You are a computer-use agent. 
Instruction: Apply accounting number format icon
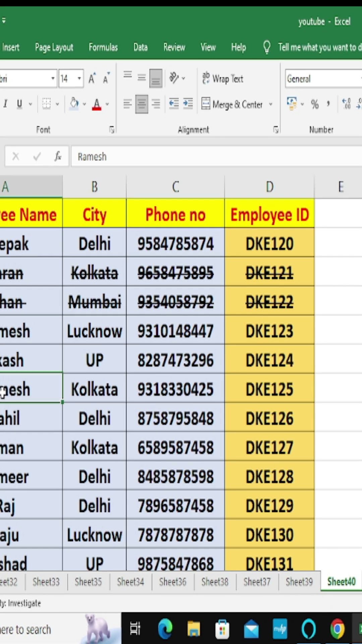tap(292, 103)
